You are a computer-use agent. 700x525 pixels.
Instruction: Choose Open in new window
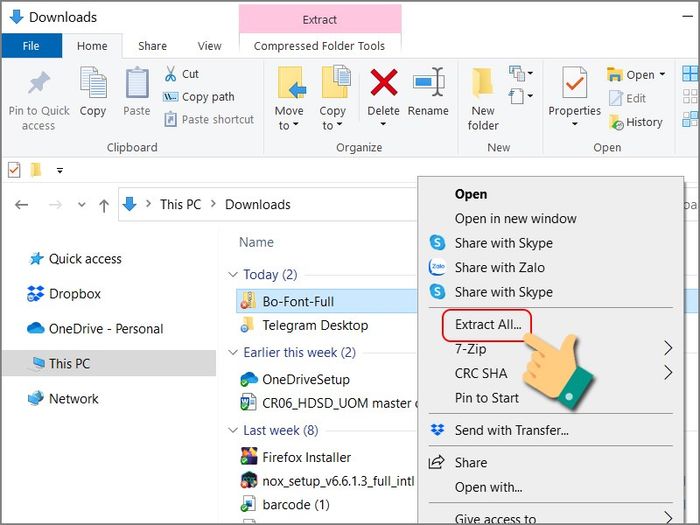[516, 219]
